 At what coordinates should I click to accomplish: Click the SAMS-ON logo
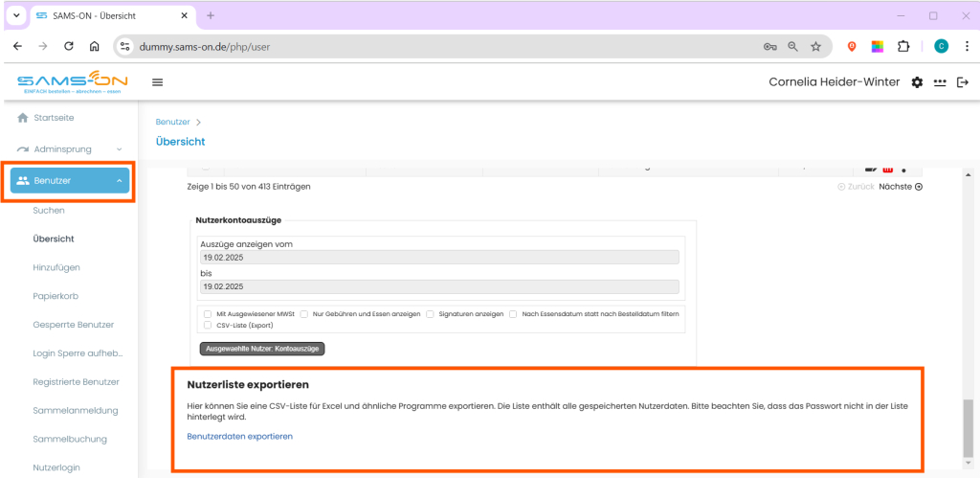pos(73,82)
